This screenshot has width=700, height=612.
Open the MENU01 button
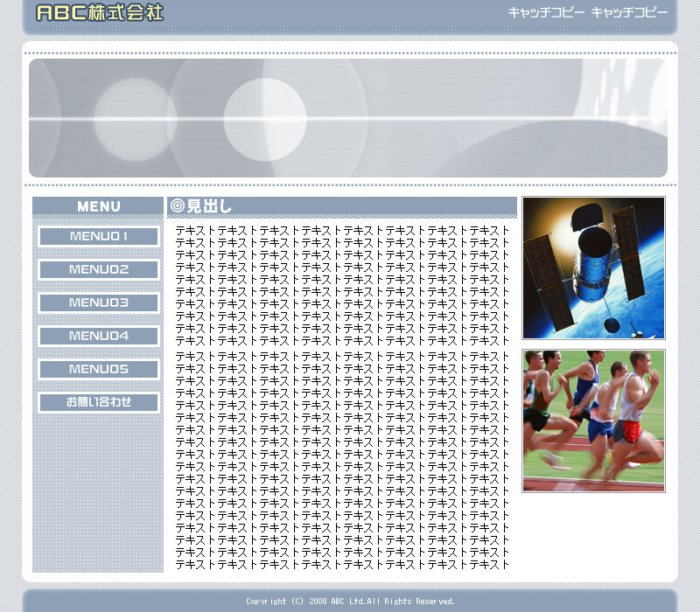(99, 236)
